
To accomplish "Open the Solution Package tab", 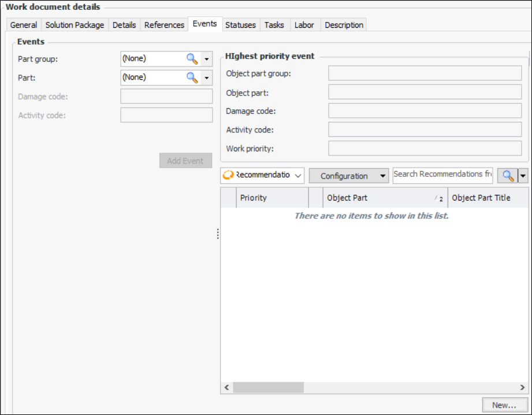I will coord(75,25).
